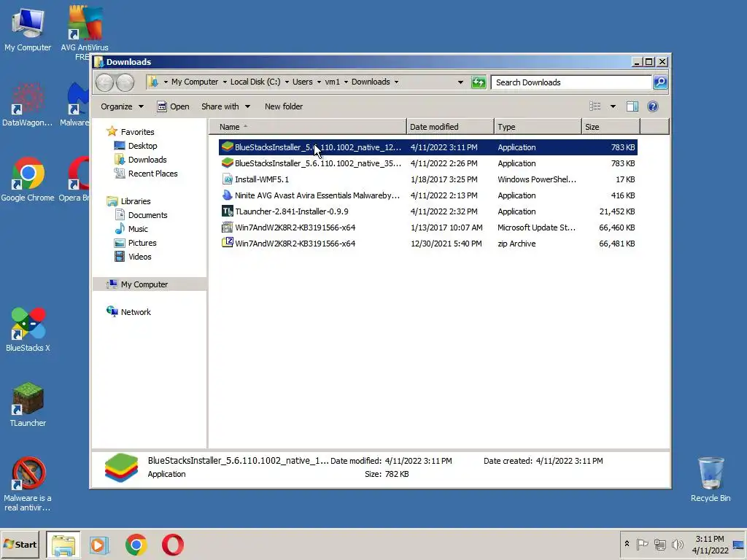Click the New folder button
747x560 pixels.
tap(284, 106)
